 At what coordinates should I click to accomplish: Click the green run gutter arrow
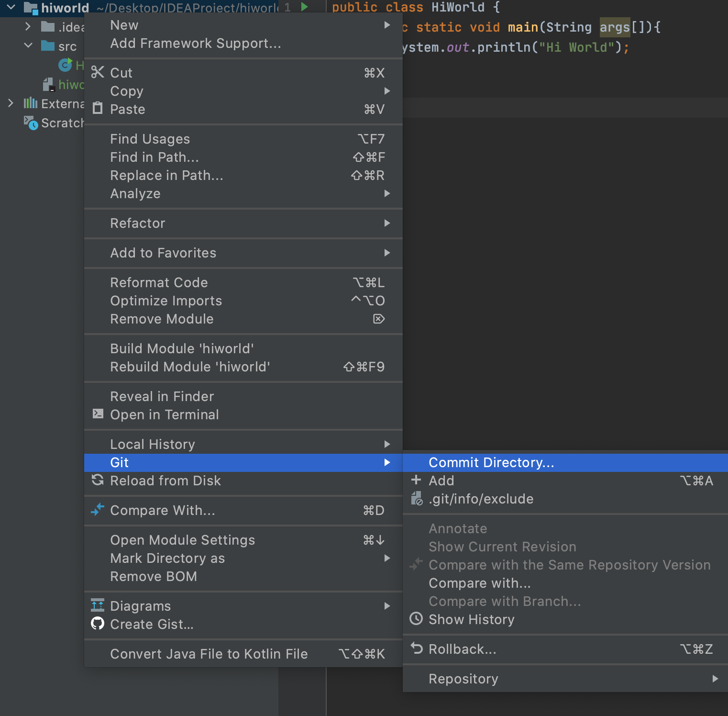304,7
